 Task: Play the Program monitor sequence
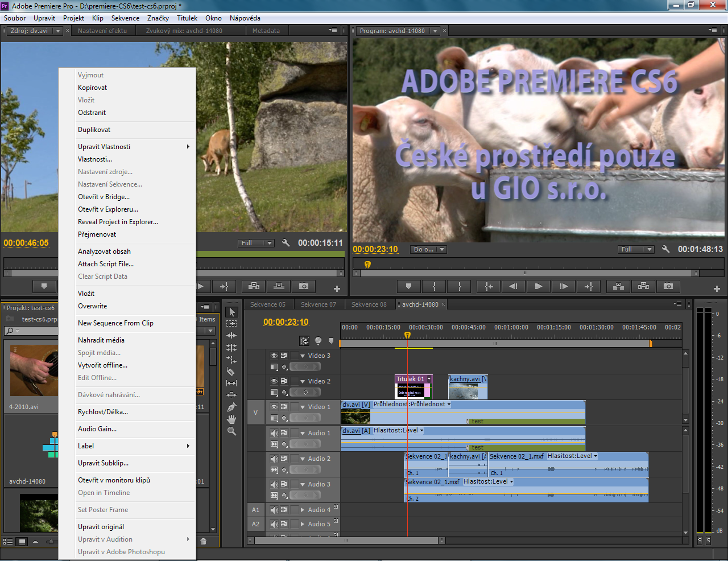pos(539,286)
